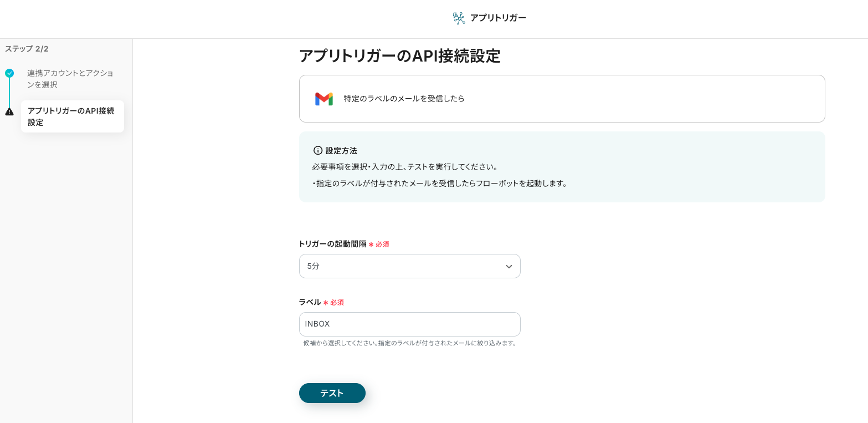Click the ラベル field label
868x423 pixels.
(310, 302)
